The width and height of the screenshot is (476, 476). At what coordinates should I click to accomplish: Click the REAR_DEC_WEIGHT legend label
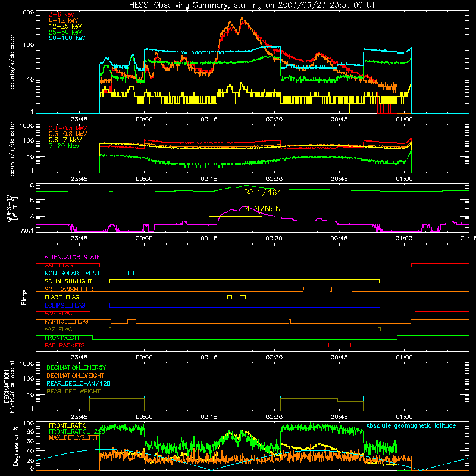[73, 392]
